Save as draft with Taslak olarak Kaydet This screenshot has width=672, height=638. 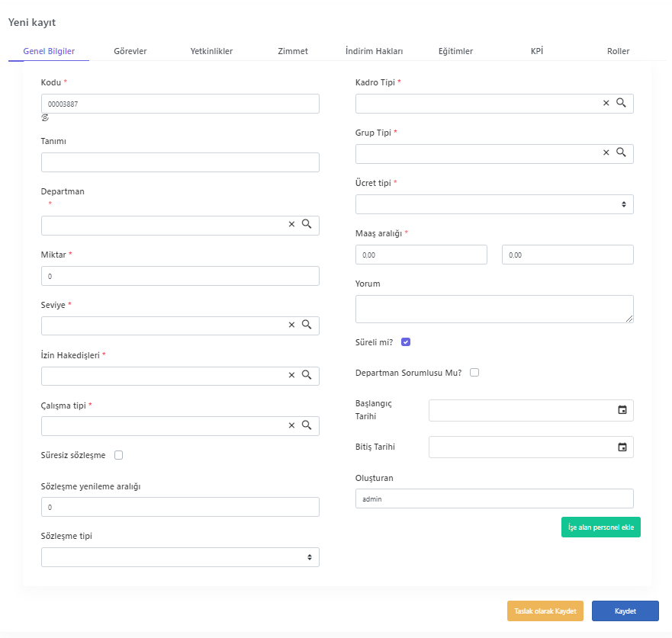545,611
